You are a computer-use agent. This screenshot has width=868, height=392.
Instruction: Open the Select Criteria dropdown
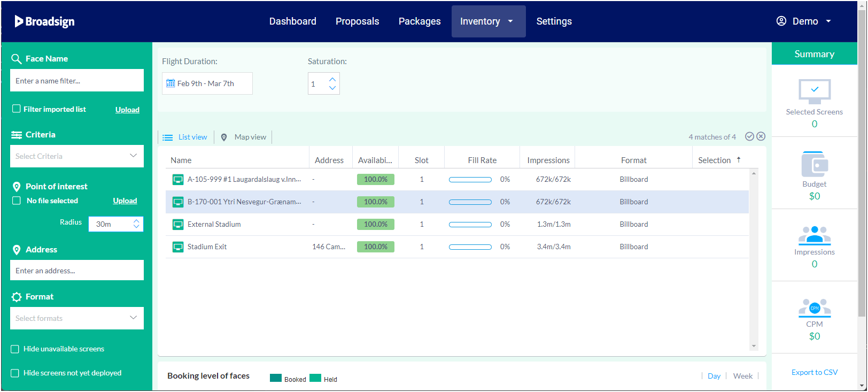(x=77, y=156)
